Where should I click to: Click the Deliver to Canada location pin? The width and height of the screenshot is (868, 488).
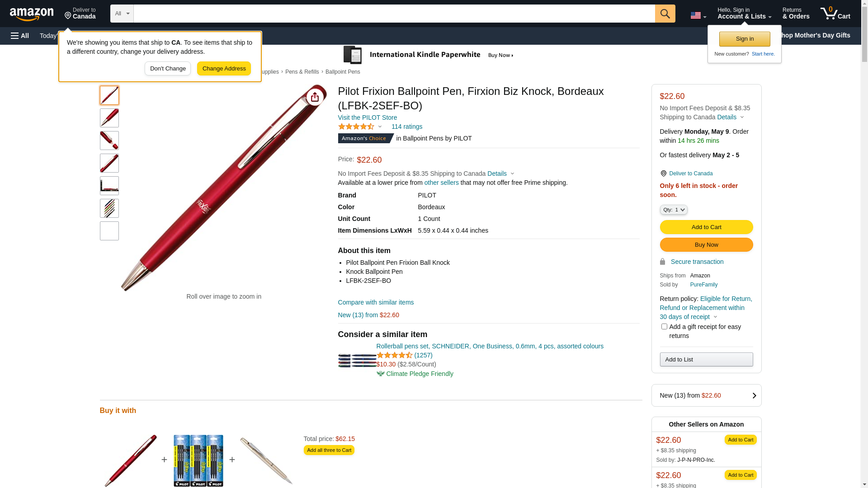[x=663, y=174]
